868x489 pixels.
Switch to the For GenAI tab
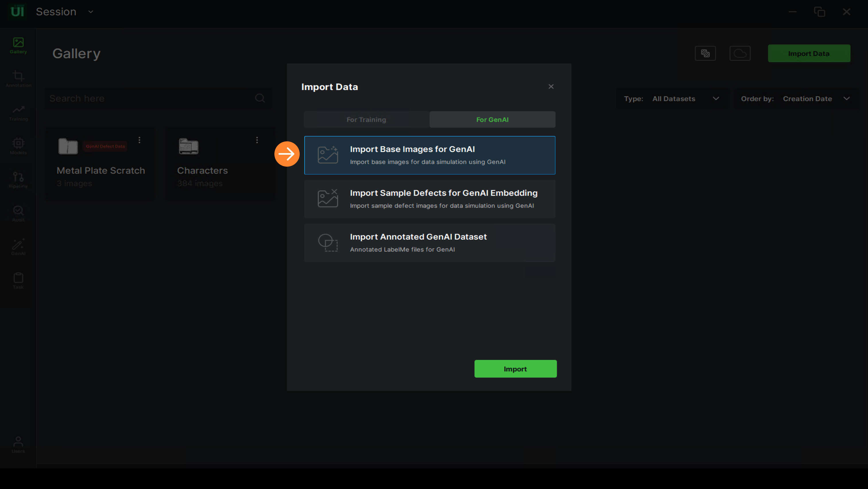492,120
